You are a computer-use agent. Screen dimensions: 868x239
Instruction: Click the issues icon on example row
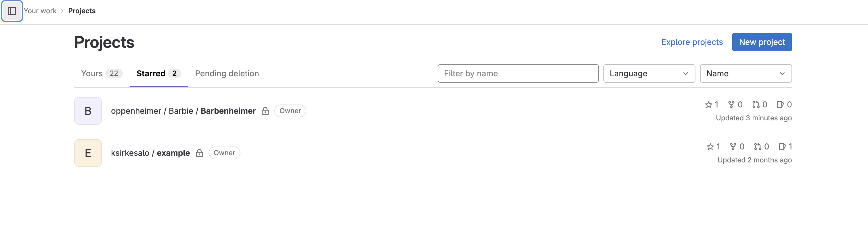coord(782,147)
